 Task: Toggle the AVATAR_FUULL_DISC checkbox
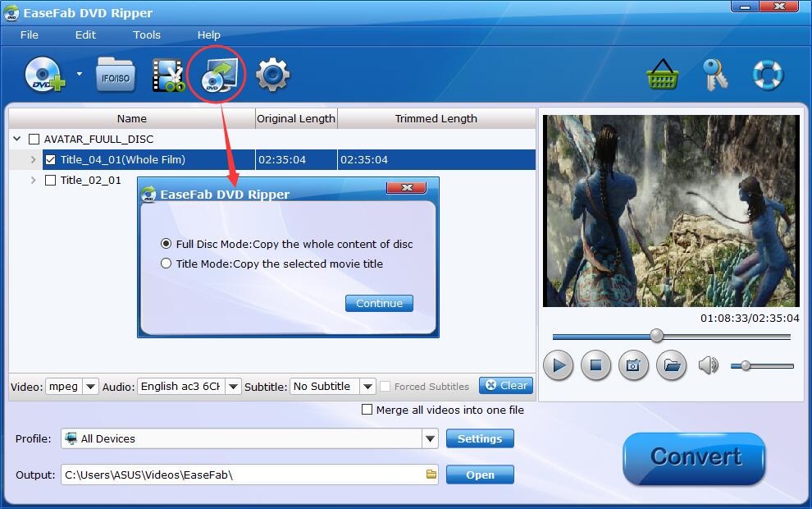click(34, 139)
